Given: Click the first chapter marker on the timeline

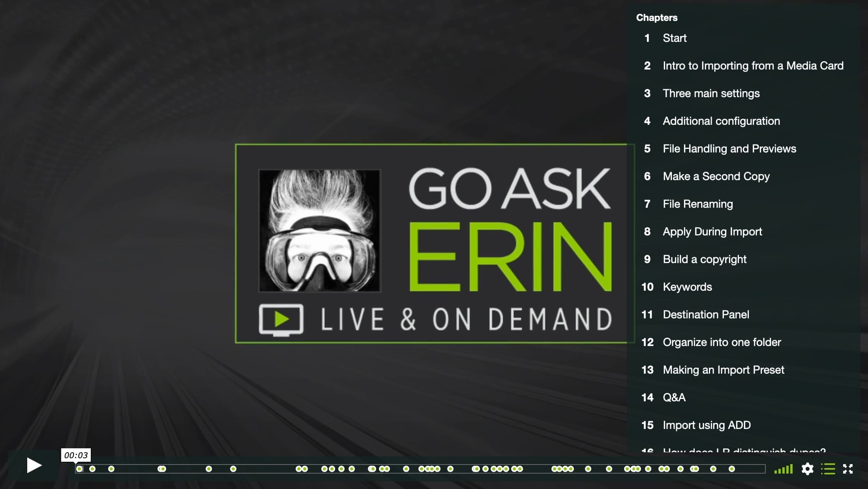Looking at the screenshot, I should pos(80,469).
